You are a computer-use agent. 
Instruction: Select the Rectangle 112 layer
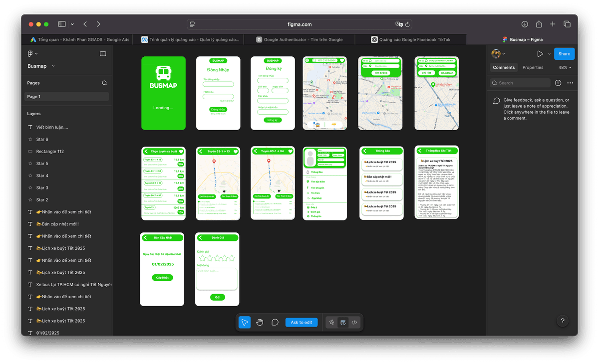(50, 152)
